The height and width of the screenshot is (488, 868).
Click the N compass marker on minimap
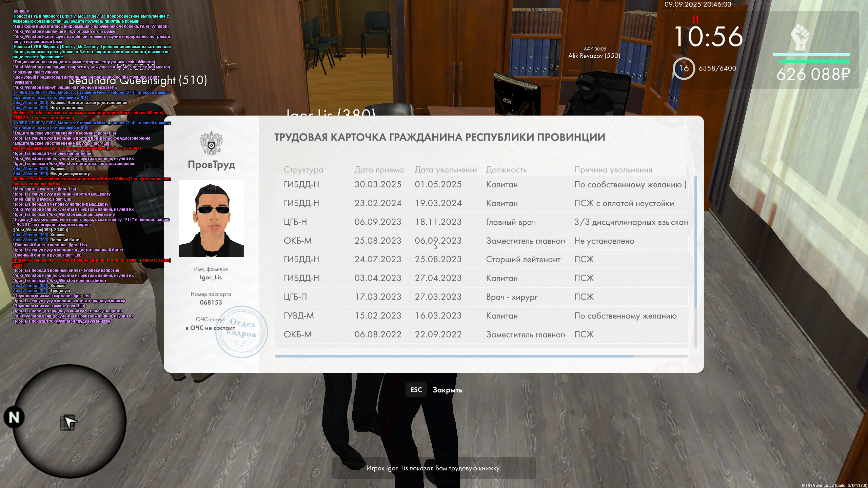pyautogui.click(x=14, y=417)
